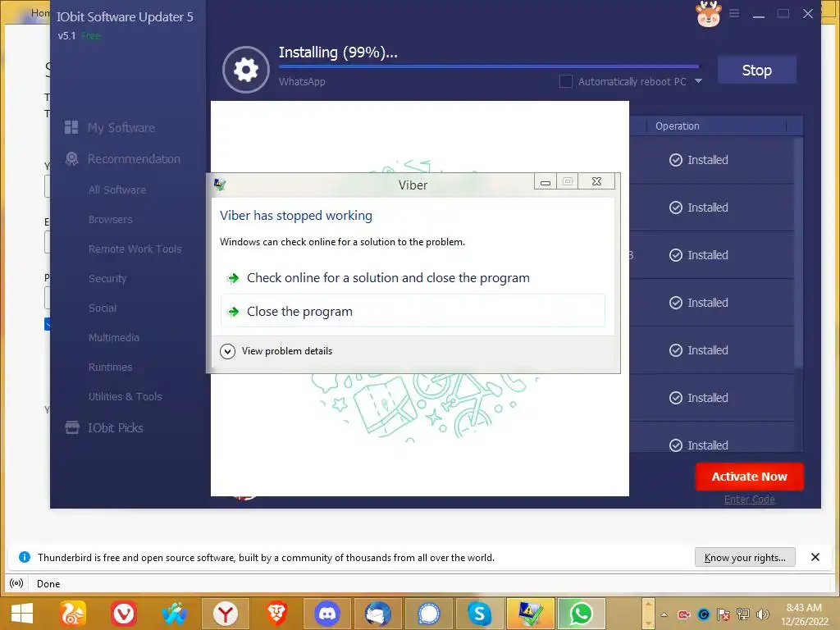Viewport: 840px width, 630px height.
Task: Select All Software category
Action: [116, 189]
